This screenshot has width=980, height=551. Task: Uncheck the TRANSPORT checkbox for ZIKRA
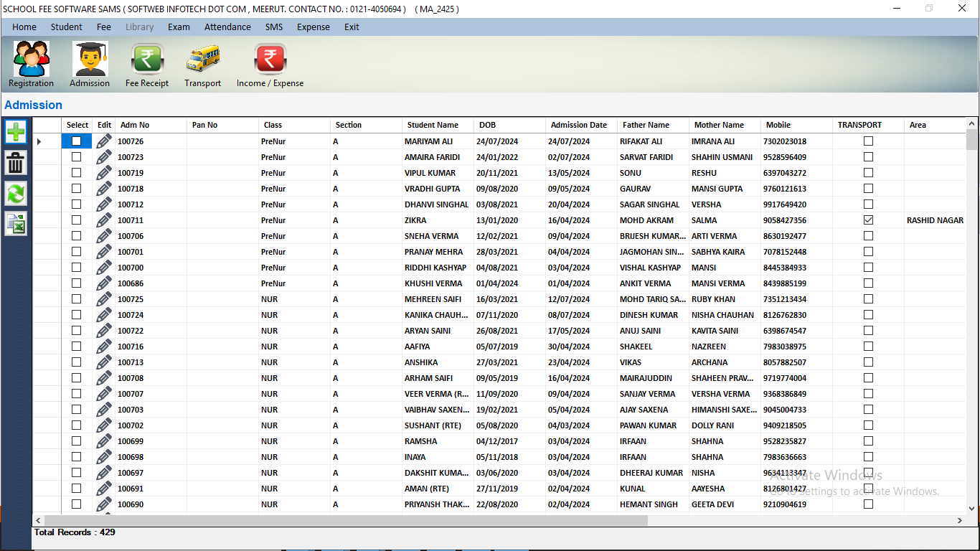(x=868, y=220)
